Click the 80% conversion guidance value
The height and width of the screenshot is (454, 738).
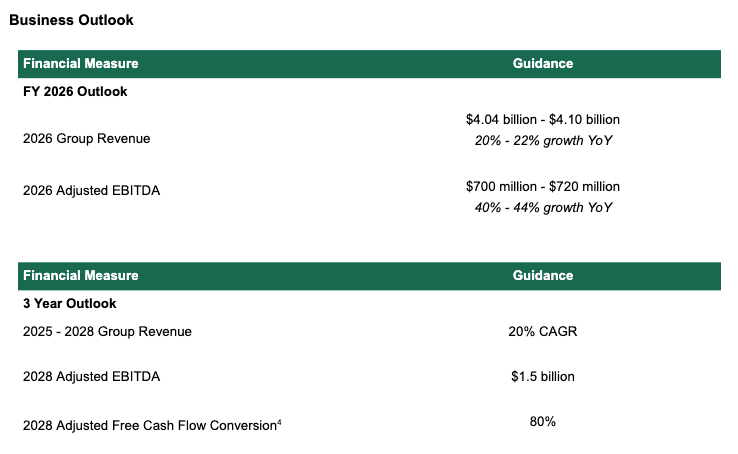tap(543, 422)
